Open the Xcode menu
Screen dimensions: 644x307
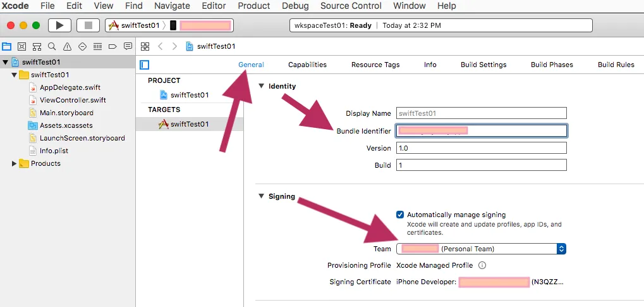15,6
